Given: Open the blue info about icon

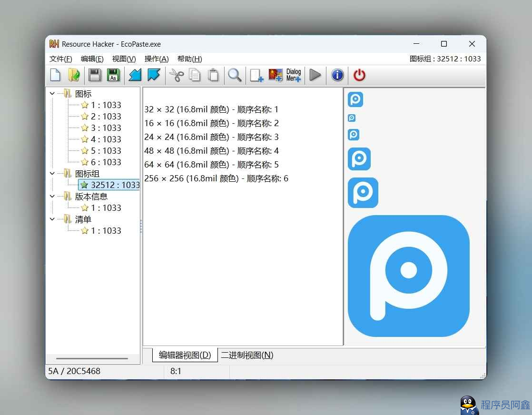Looking at the screenshot, I should tap(337, 75).
